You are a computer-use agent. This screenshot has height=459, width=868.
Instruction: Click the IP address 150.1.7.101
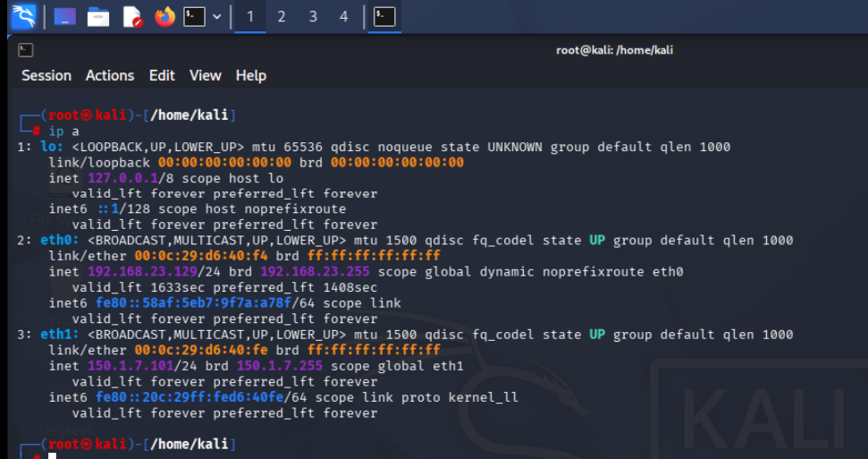131,367
